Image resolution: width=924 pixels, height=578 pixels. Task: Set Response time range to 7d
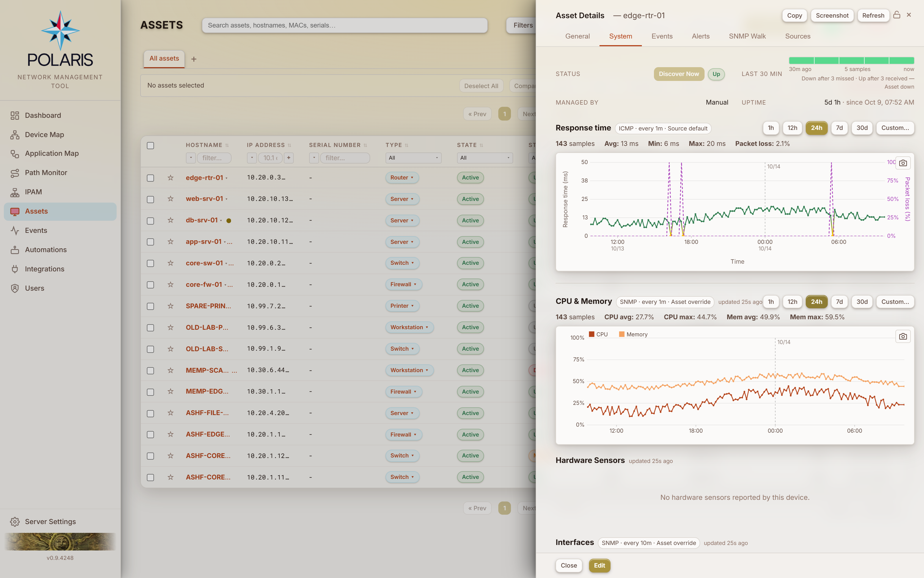point(839,128)
